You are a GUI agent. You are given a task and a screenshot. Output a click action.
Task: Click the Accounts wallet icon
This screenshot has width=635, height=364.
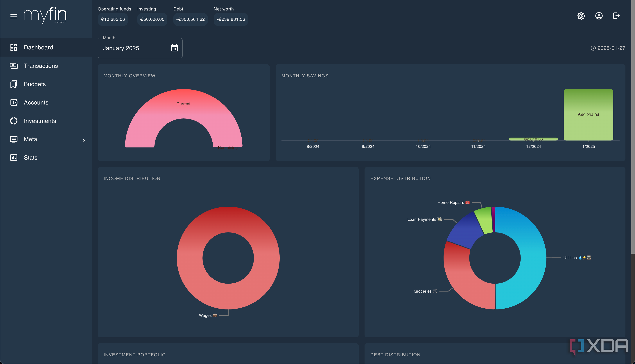pos(14,102)
